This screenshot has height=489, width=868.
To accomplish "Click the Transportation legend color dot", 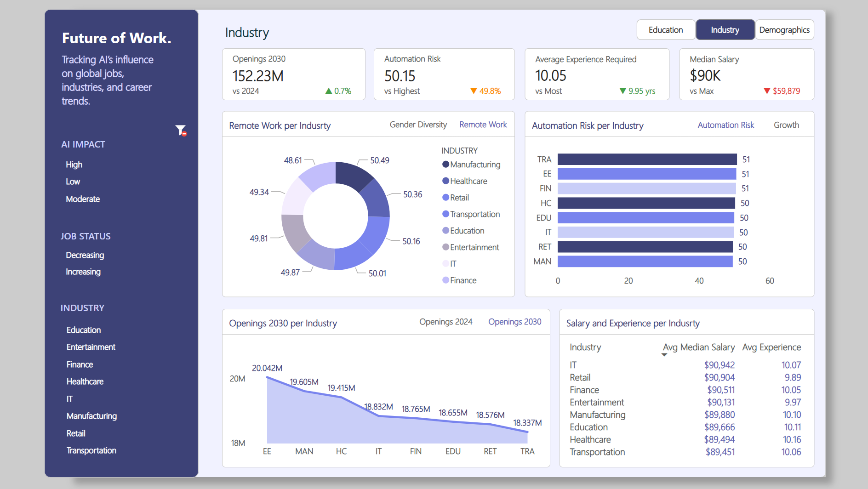I will pos(445,214).
